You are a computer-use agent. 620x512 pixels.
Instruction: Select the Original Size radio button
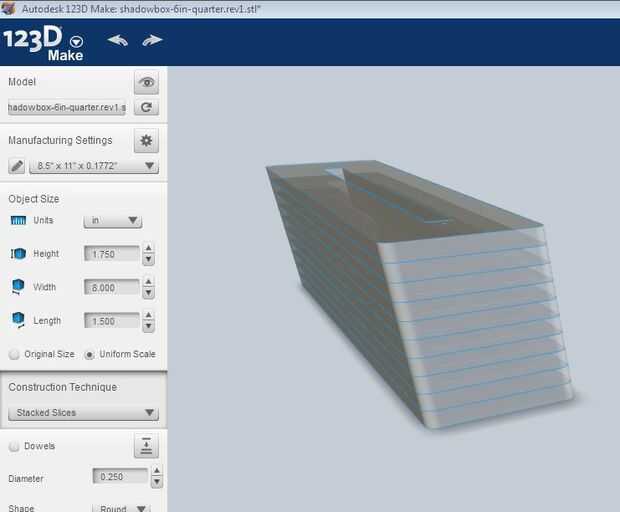(x=14, y=354)
